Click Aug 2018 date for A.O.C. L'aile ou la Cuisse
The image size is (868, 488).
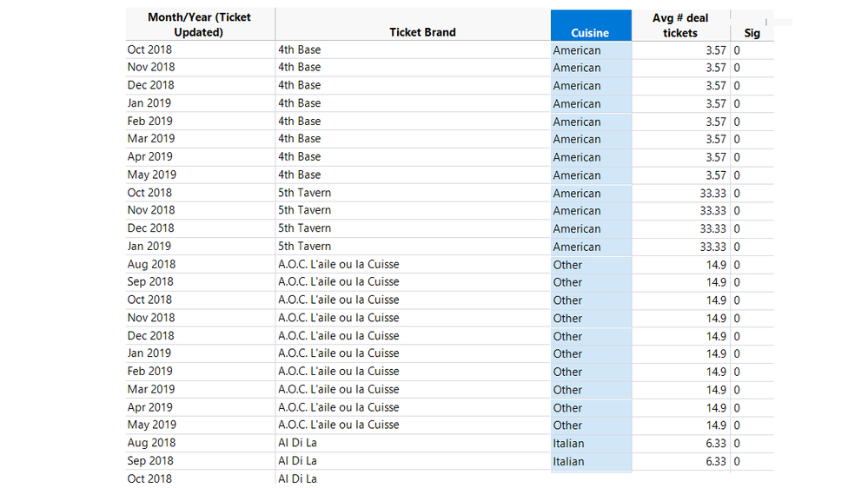click(x=151, y=265)
